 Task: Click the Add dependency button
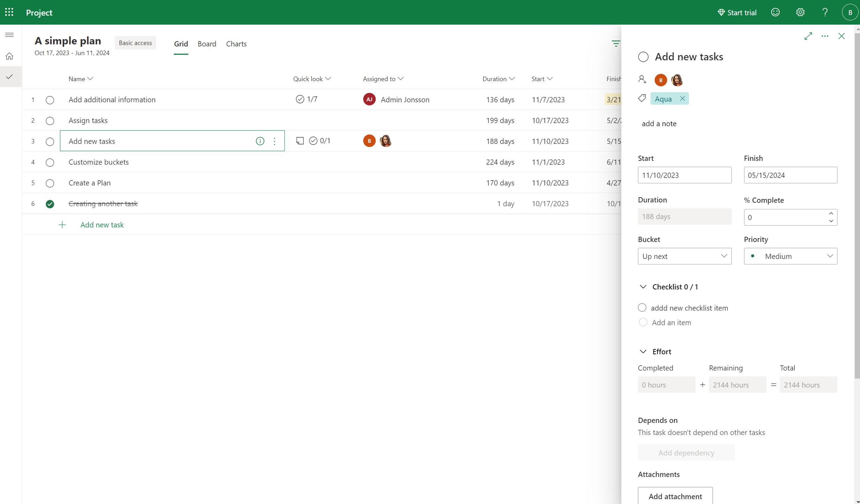685,452
